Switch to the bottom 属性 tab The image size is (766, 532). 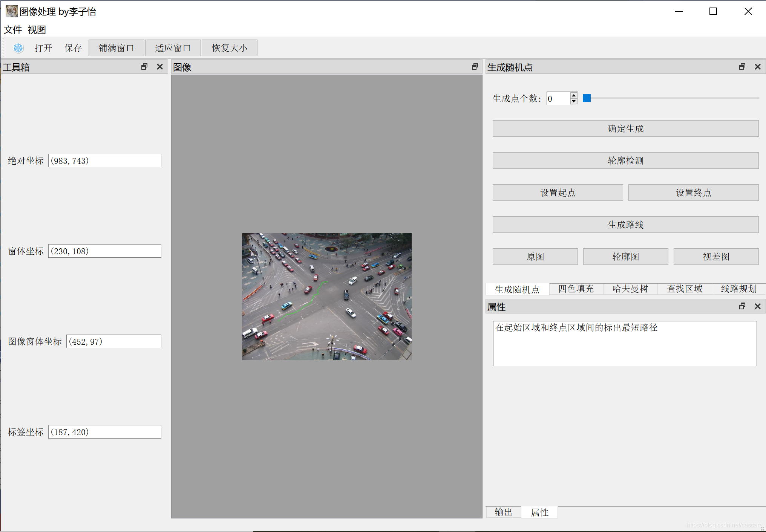[539, 512]
